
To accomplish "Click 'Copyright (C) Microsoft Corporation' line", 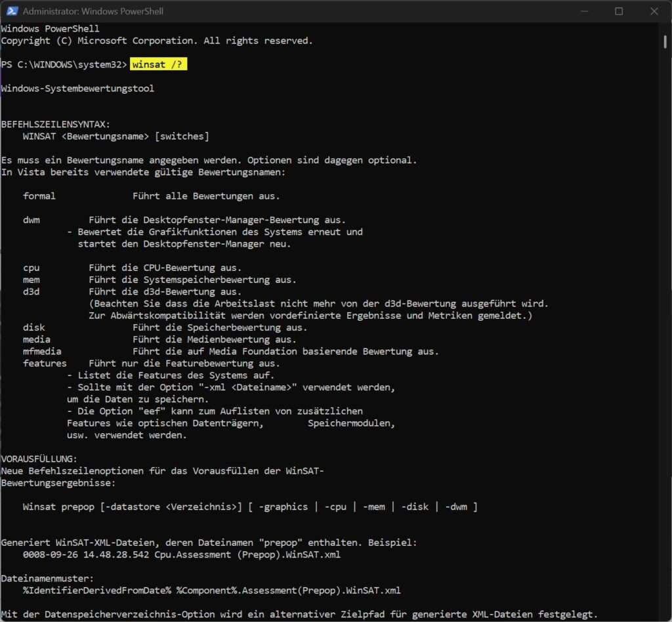I will click(157, 41).
